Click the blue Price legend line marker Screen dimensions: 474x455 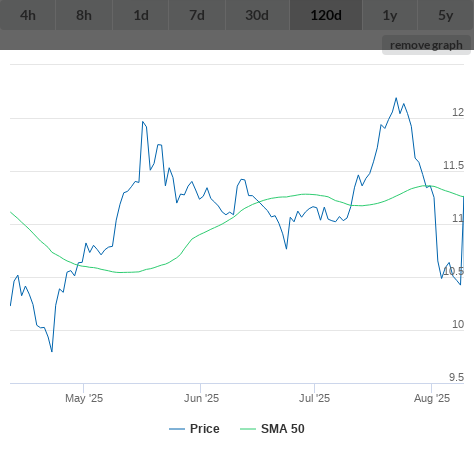(177, 429)
